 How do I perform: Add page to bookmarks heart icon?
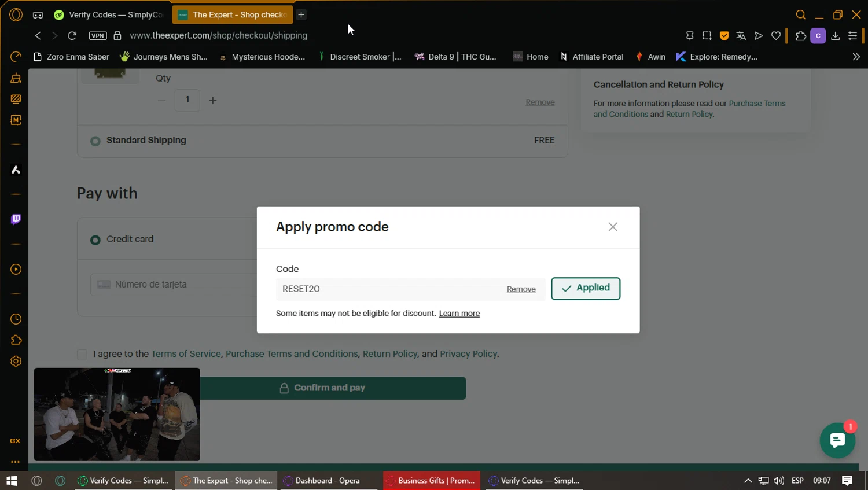tap(776, 36)
